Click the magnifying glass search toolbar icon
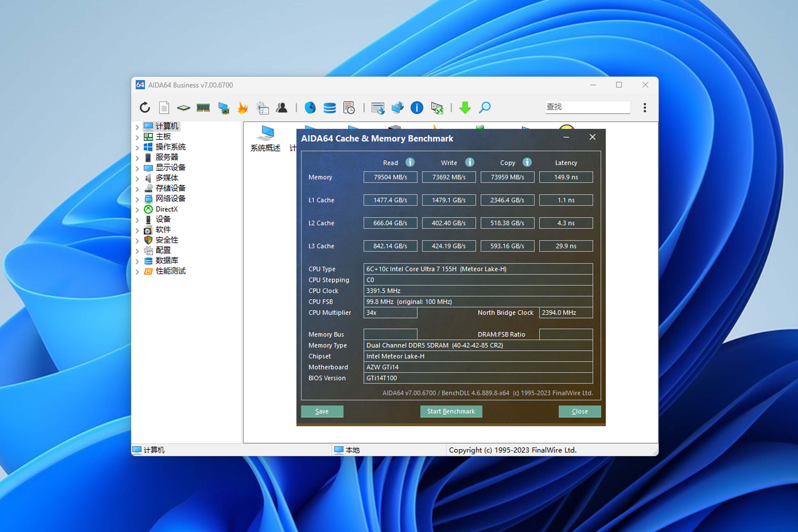The image size is (798, 532). coord(485,107)
